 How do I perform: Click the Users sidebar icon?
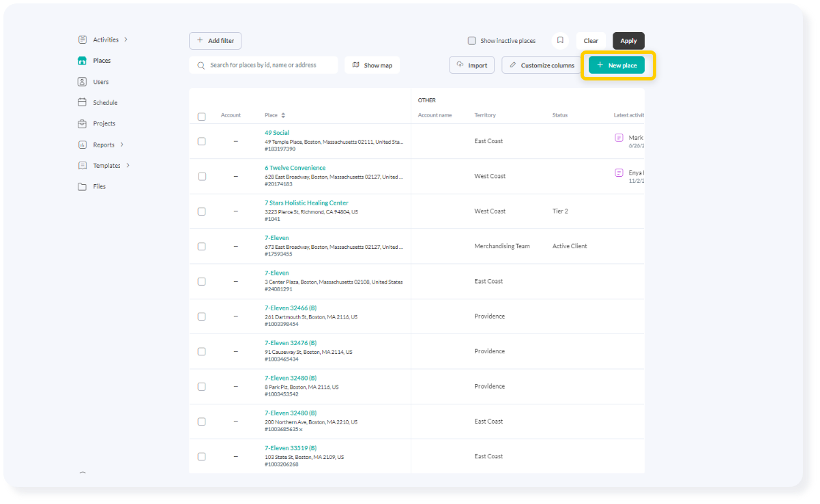[x=83, y=82]
